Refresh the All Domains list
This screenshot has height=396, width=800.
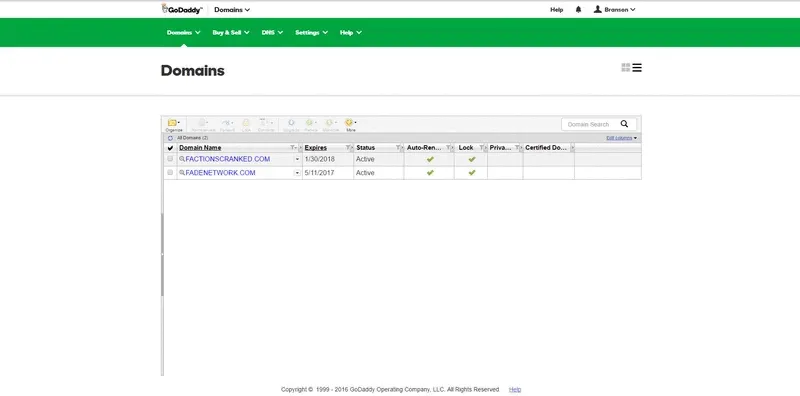pyautogui.click(x=170, y=138)
